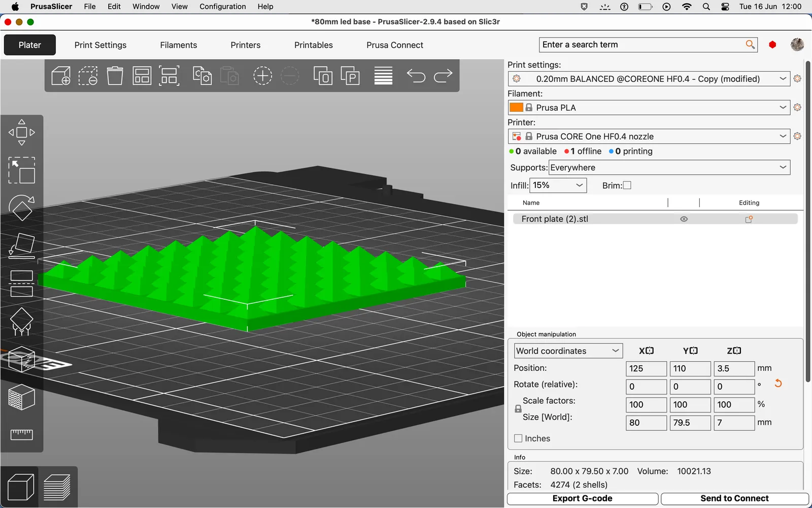Open the printer settings gear icon

coord(797,136)
